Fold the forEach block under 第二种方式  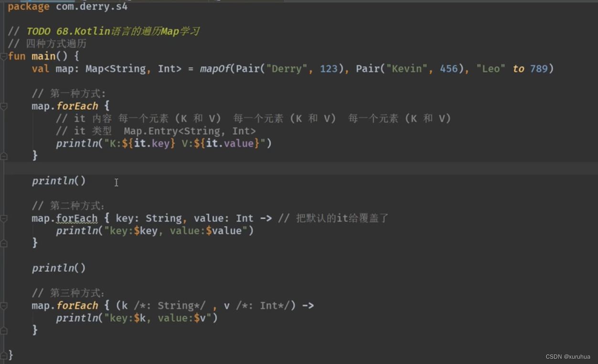pos(4,218)
